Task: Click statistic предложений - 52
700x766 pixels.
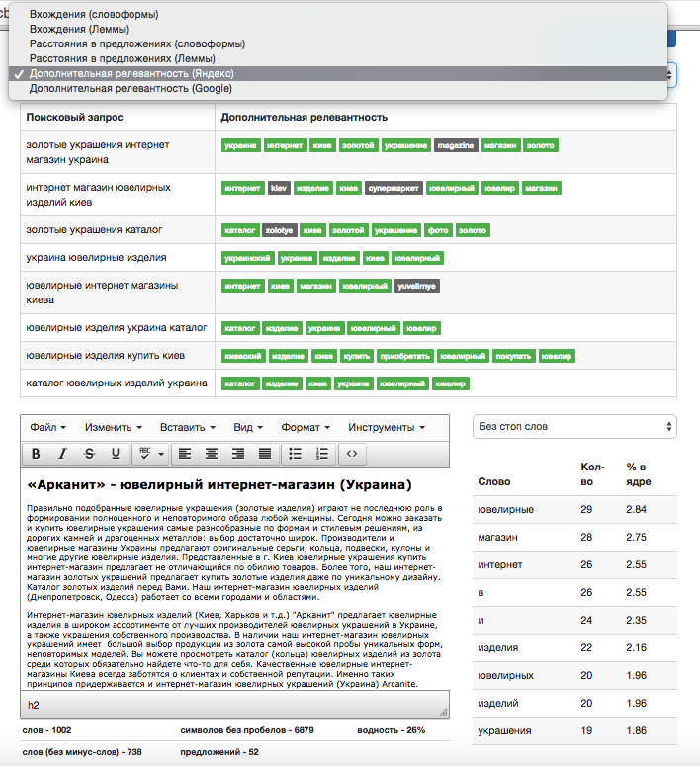Action: [x=219, y=752]
